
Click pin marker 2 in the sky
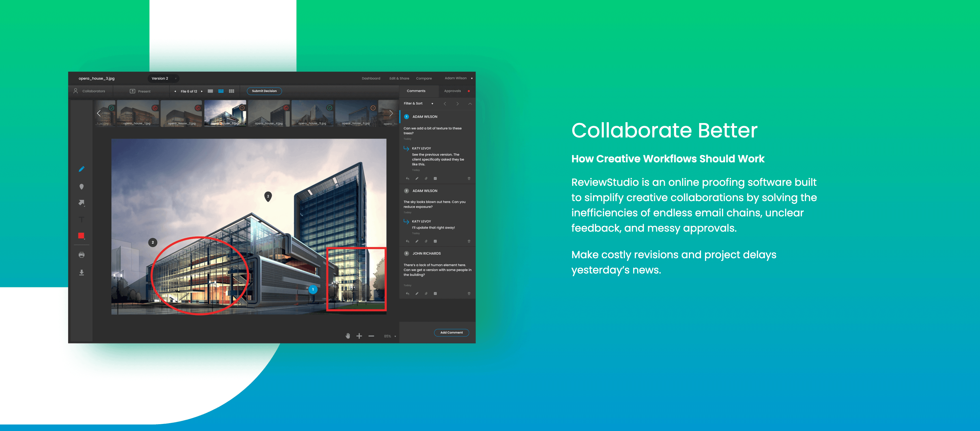click(x=268, y=197)
